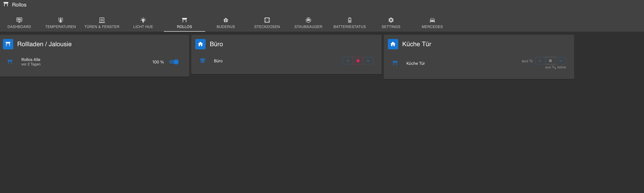Open the Settings tab
Image resolution: width=644 pixels, height=193 pixels.
coord(391,23)
